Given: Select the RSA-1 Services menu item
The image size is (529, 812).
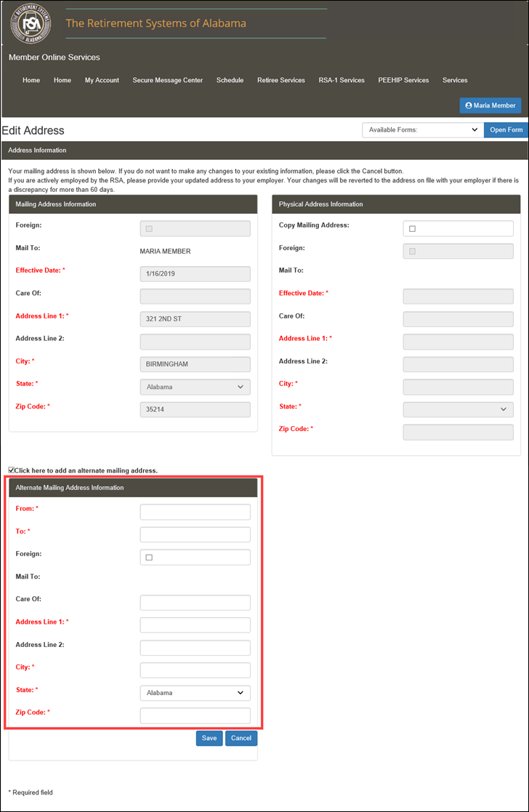Looking at the screenshot, I should point(342,80).
